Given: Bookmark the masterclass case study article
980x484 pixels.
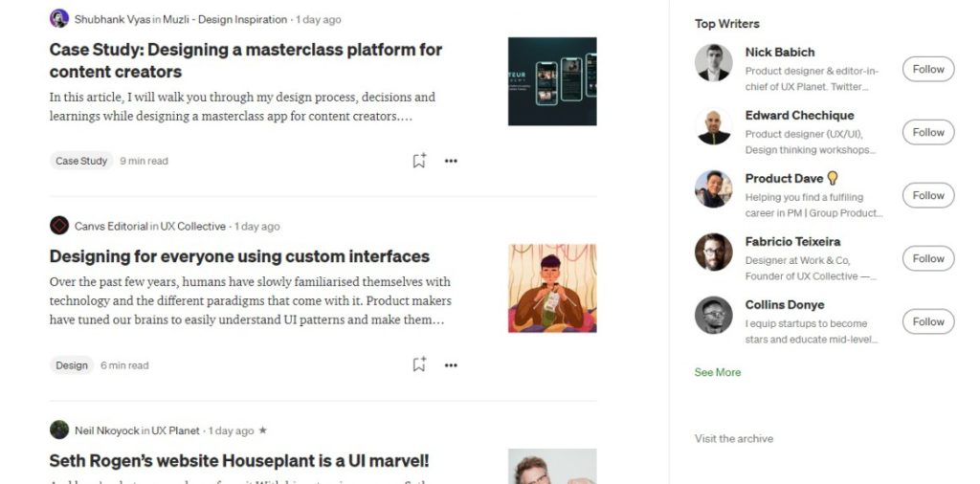Looking at the screenshot, I should (418, 161).
